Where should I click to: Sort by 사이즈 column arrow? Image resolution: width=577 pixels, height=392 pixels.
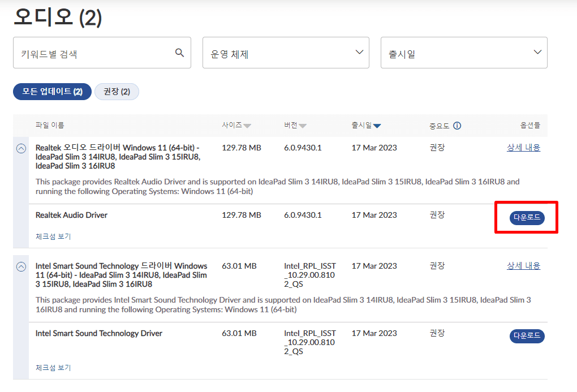coord(247,126)
